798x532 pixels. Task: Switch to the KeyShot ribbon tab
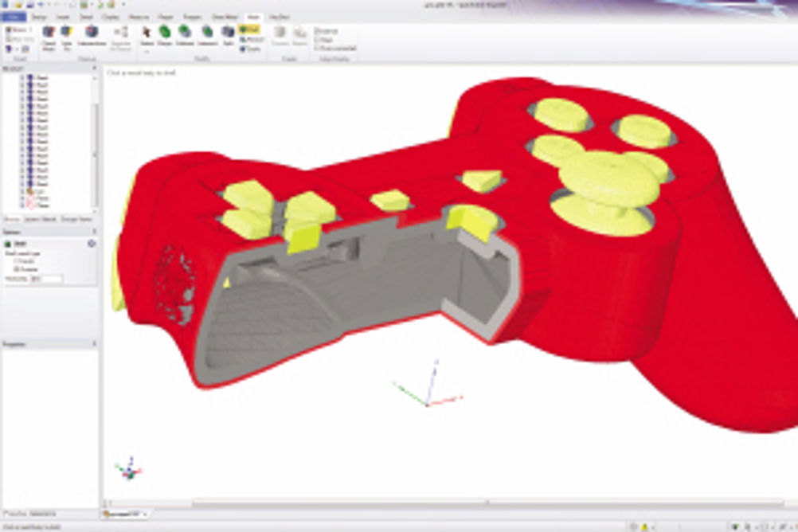279,17
